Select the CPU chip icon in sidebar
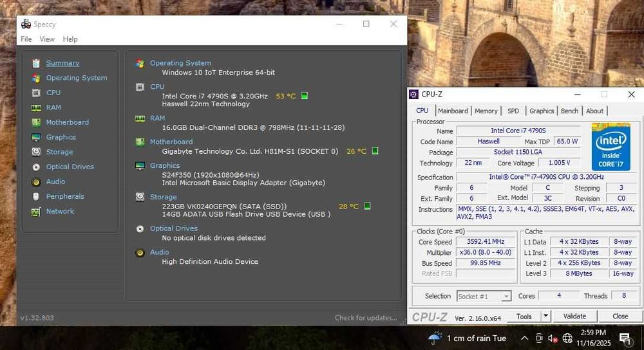Viewport: 644px width, 350px height. tap(36, 93)
